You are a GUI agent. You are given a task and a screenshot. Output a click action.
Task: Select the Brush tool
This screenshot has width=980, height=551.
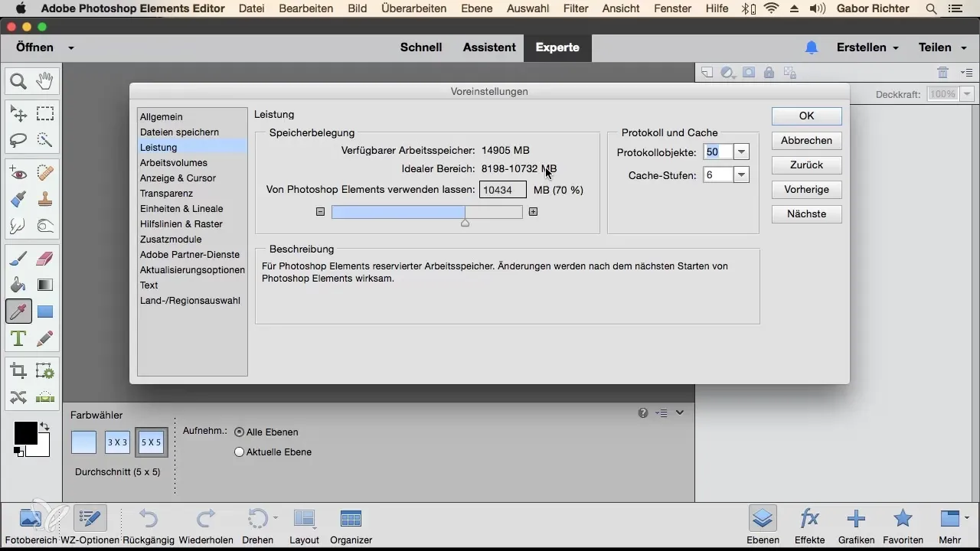tap(18, 259)
